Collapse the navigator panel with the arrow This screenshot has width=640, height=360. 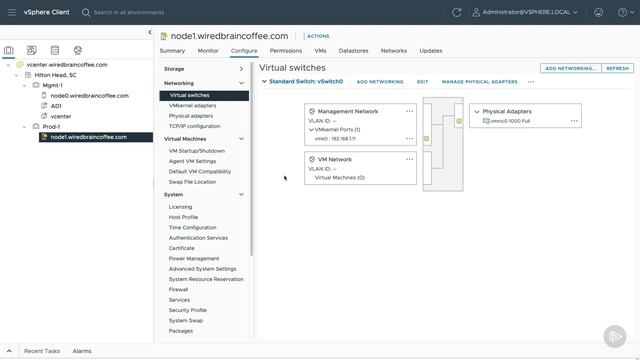pos(150,32)
